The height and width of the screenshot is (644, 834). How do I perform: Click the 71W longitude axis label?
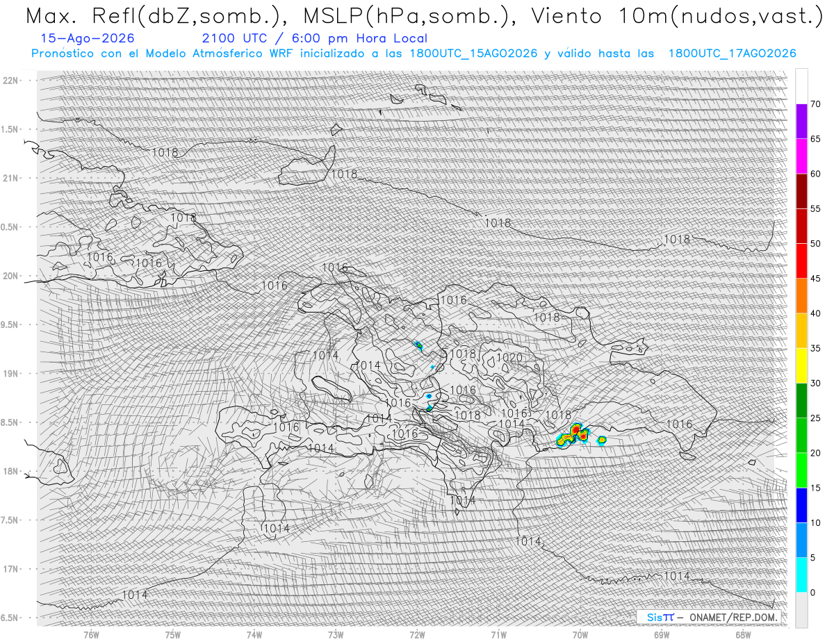pos(498,635)
